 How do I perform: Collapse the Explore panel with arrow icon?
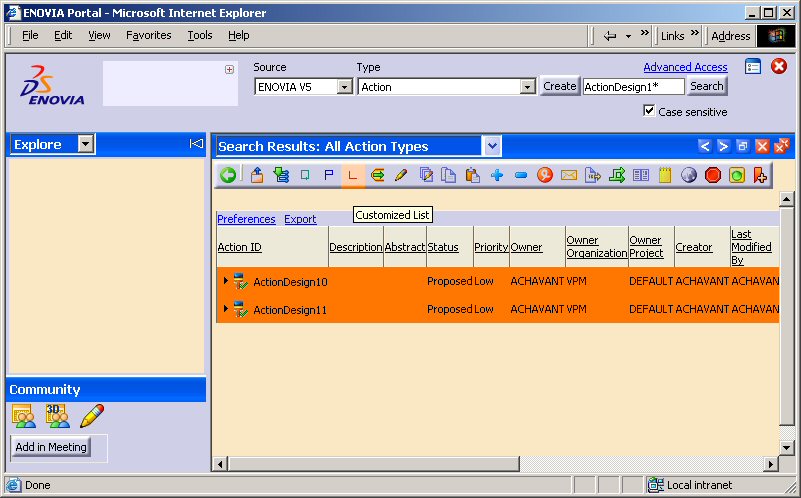coord(196,144)
